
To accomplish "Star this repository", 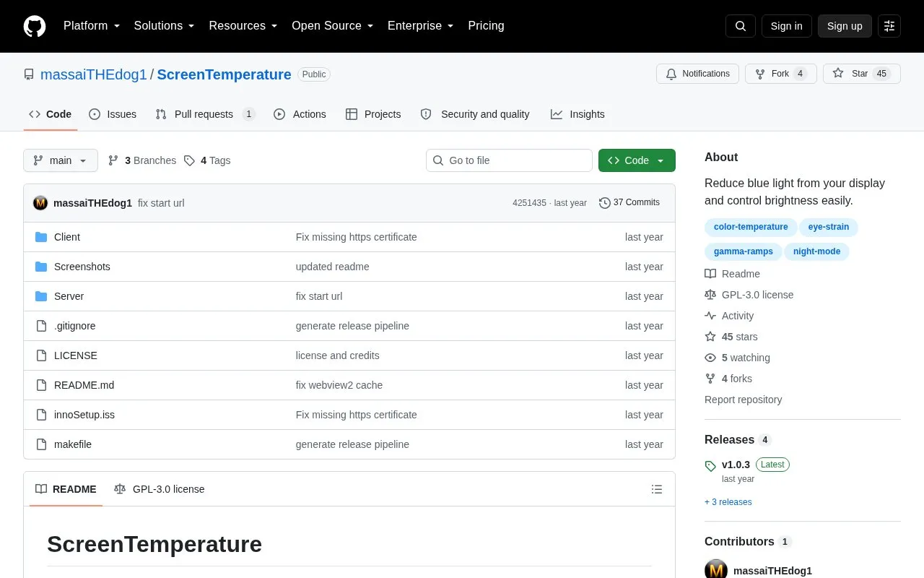I will [862, 74].
